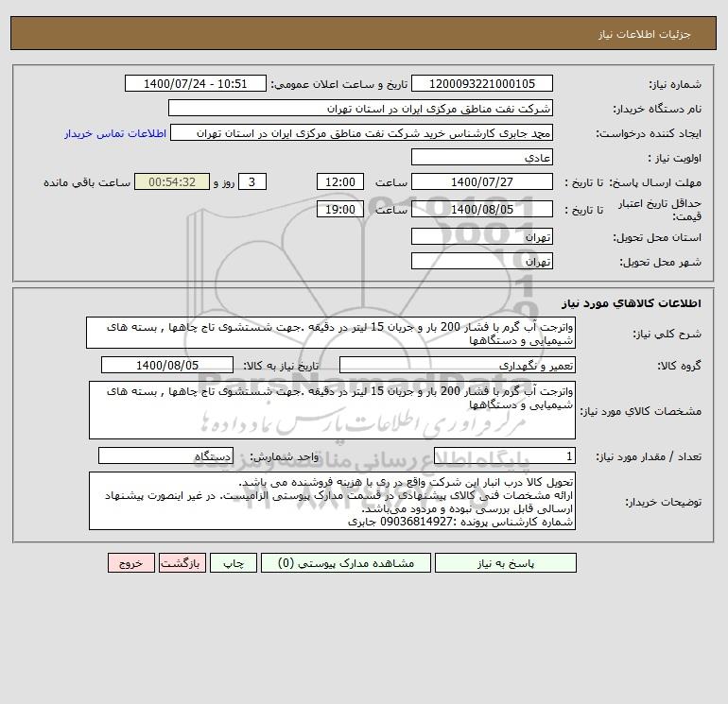Click delivery city field تهران
The height and width of the screenshot is (704, 728).
pyautogui.click(x=482, y=261)
